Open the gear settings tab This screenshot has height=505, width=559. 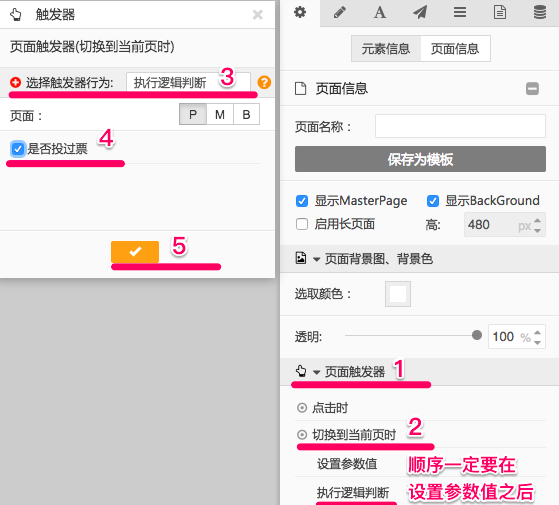(300, 12)
